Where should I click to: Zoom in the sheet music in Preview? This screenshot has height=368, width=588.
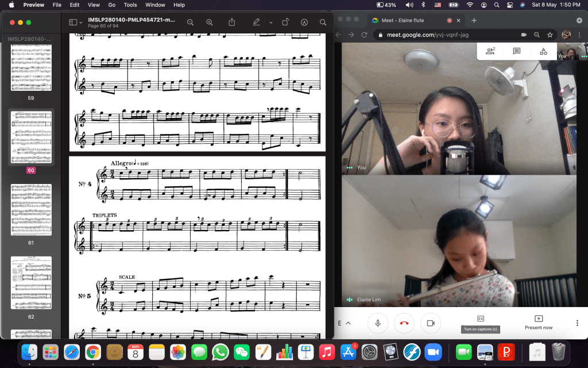click(x=210, y=22)
